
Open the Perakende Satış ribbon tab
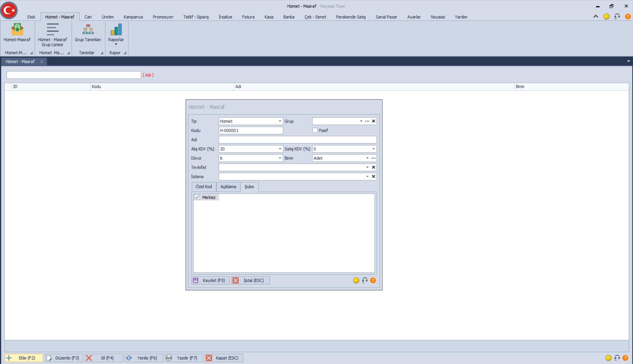tap(350, 17)
